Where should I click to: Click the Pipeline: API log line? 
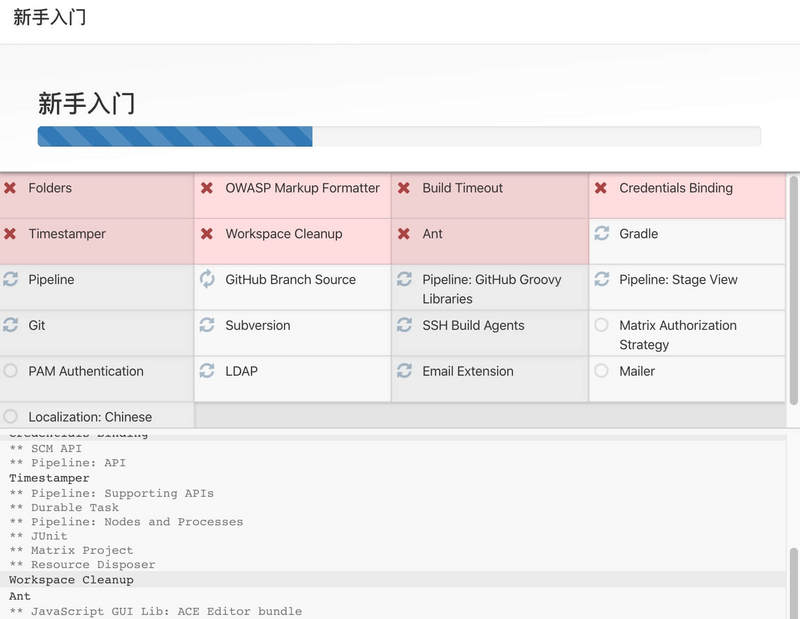click(67, 463)
